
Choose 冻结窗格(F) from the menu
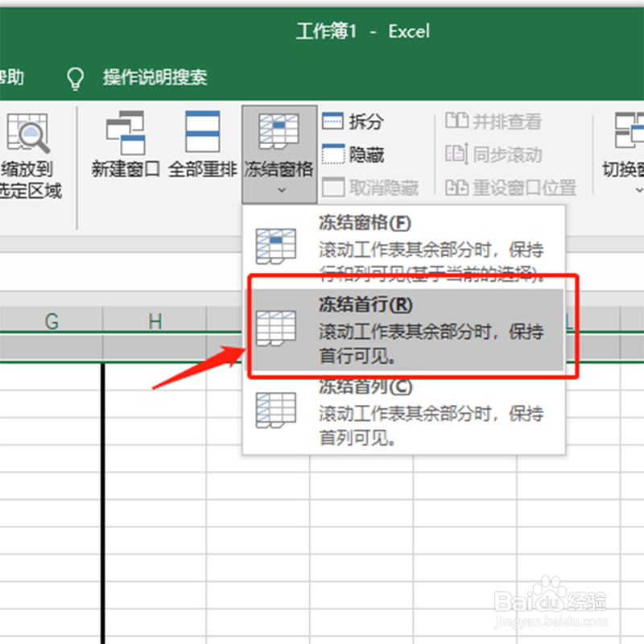[x=404, y=246]
